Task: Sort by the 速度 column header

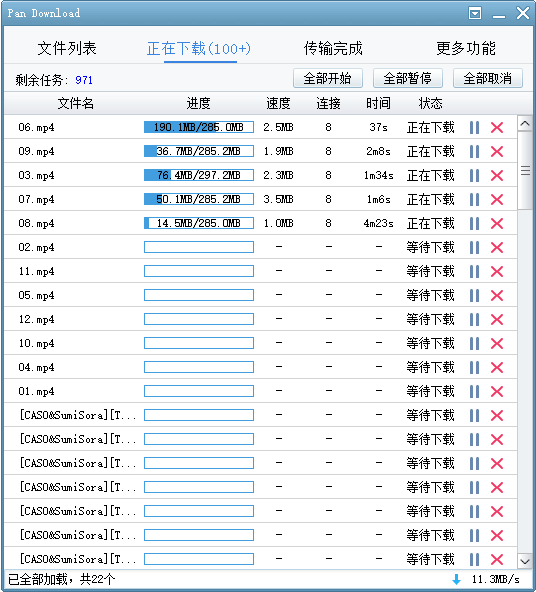Action: (x=279, y=103)
